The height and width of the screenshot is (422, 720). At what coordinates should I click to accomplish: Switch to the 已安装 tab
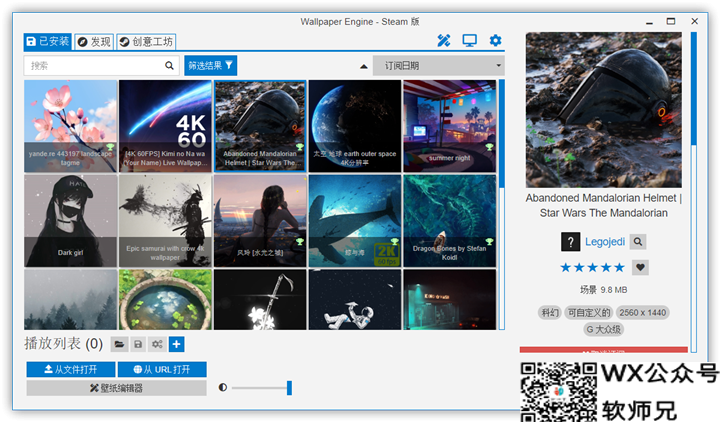click(x=48, y=42)
